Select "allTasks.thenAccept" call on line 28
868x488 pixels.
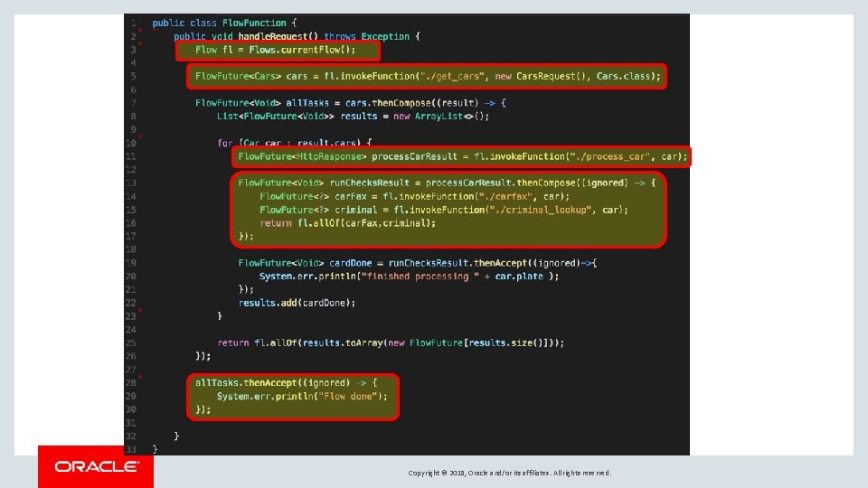click(246, 383)
